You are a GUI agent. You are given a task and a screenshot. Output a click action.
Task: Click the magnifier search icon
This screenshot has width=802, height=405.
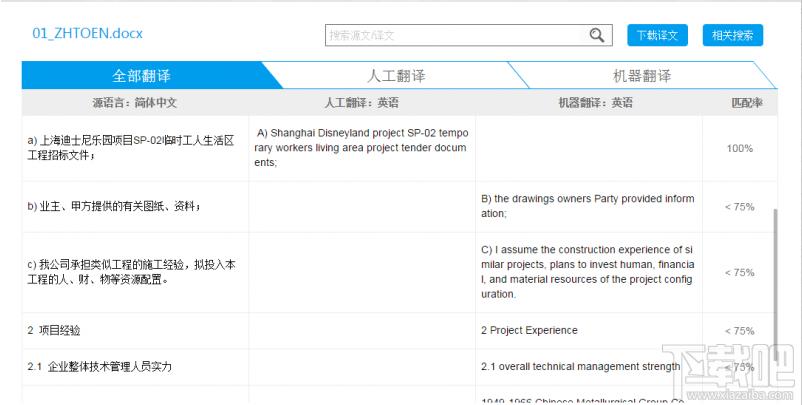[x=596, y=35]
